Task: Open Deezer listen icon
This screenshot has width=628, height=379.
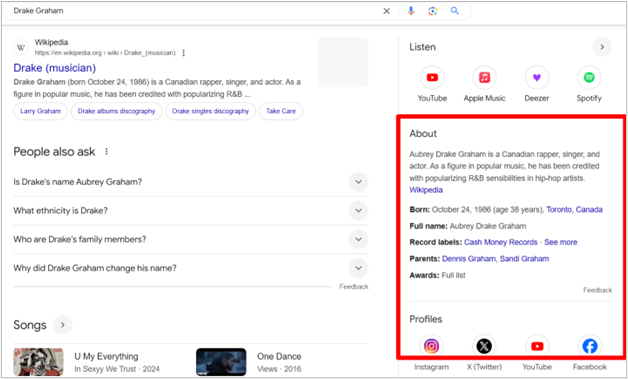Action: 537,77
